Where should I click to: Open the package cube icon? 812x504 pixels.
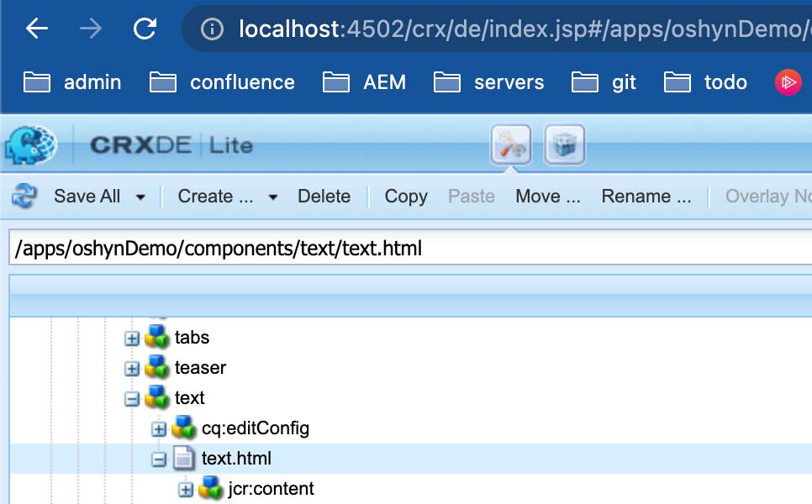click(565, 145)
